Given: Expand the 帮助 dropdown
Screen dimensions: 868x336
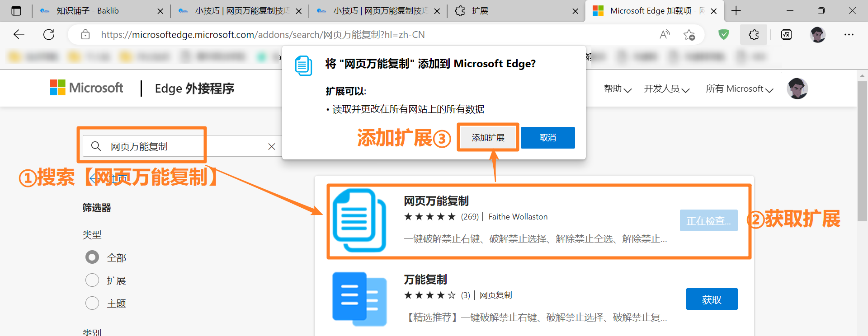Looking at the screenshot, I should 618,89.
